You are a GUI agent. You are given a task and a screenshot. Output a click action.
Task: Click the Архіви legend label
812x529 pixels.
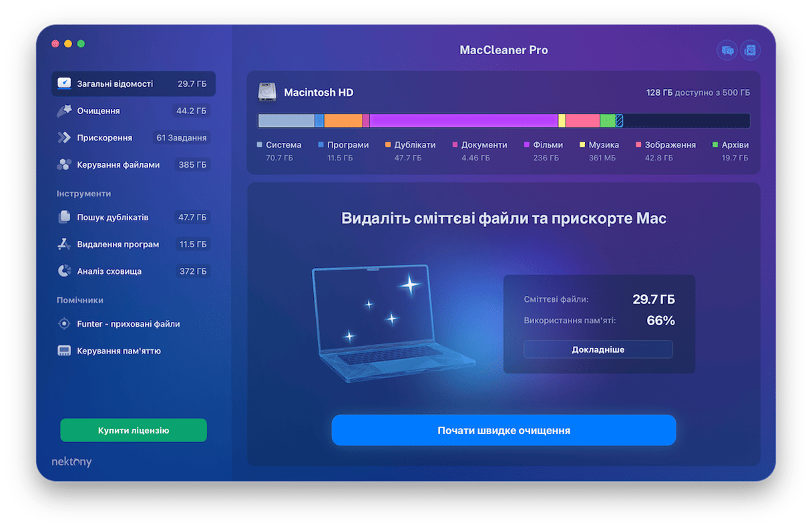[735, 145]
